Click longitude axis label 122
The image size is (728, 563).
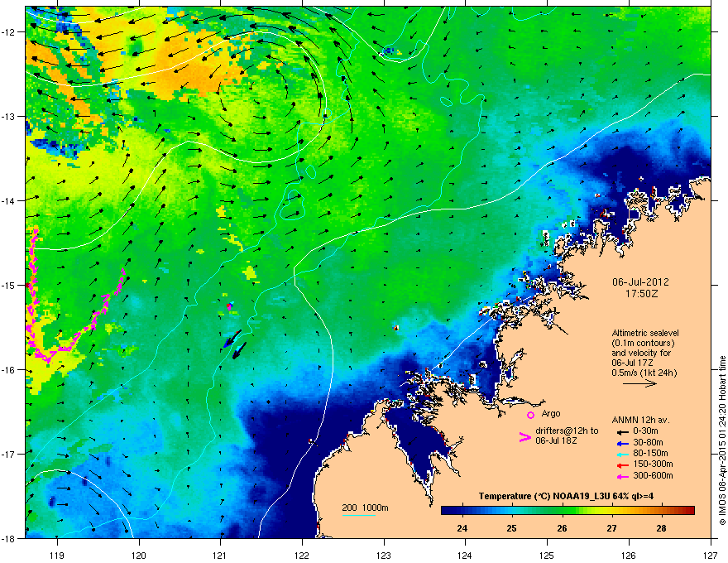click(x=302, y=555)
